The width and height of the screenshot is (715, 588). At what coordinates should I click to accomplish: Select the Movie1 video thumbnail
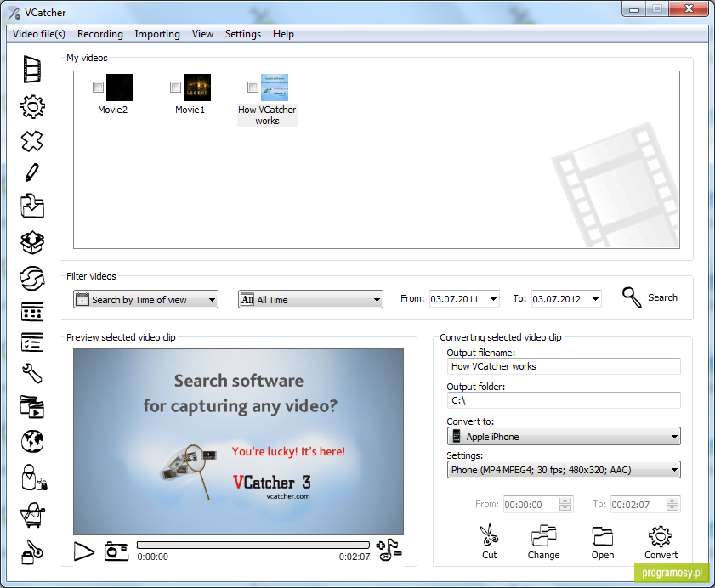(197, 88)
